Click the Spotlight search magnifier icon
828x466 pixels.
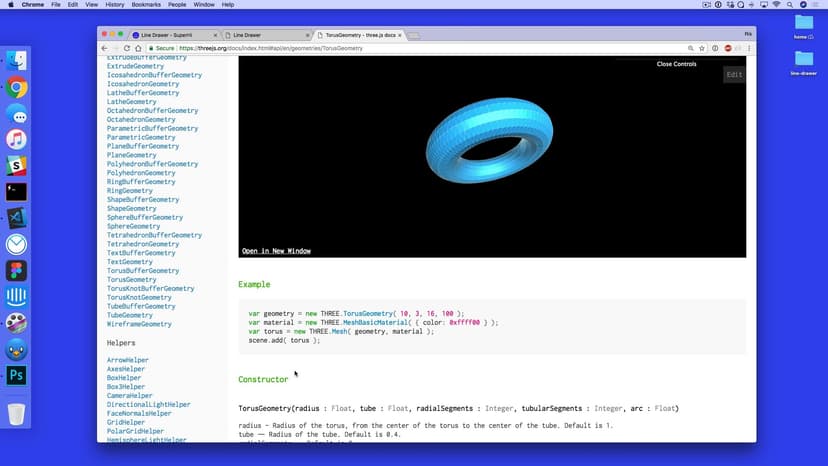[787, 5]
